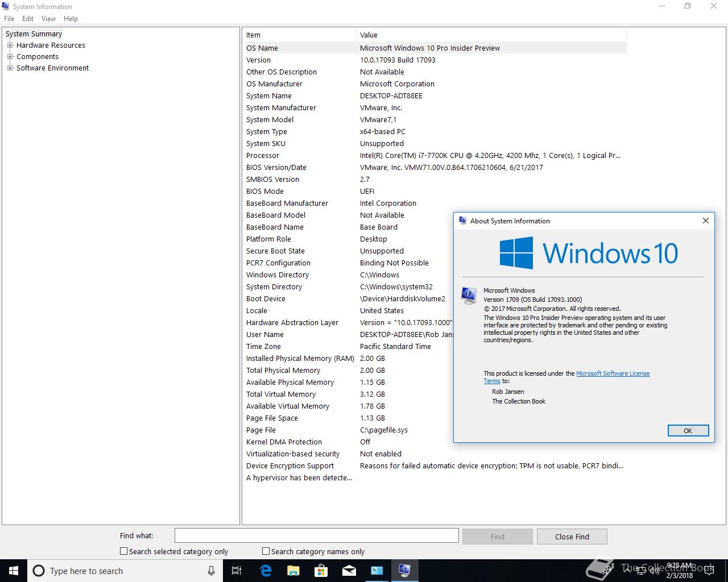Select the Secure Boot State row
The image size is (728, 582).
pyautogui.click(x=349, y=251)
